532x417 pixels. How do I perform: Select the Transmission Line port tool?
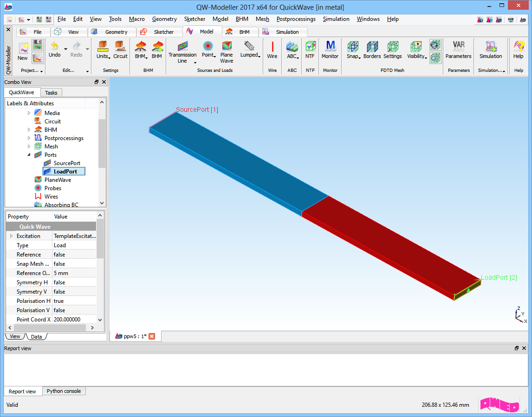[x=182, y=45]
